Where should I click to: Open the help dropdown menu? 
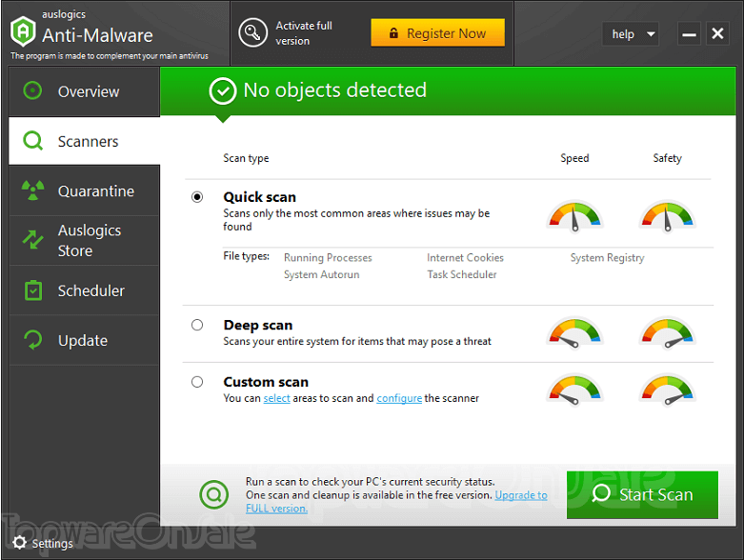631,34
